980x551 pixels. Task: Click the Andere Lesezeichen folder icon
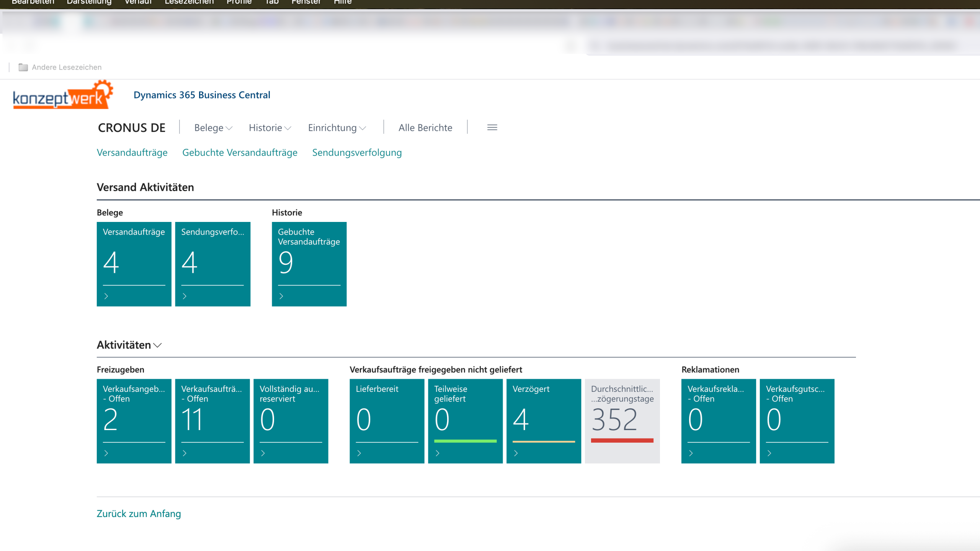click(x=23, y=67)
